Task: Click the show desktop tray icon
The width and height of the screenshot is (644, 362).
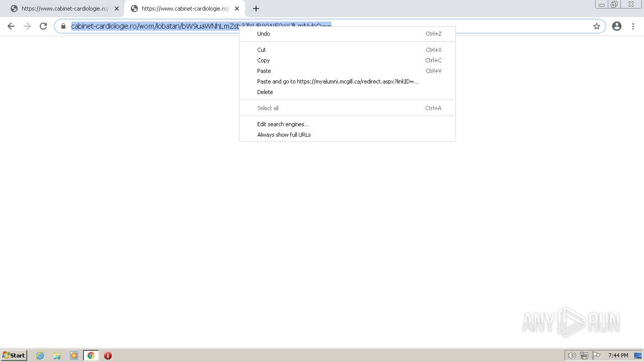Action: (x=638, y=355)
